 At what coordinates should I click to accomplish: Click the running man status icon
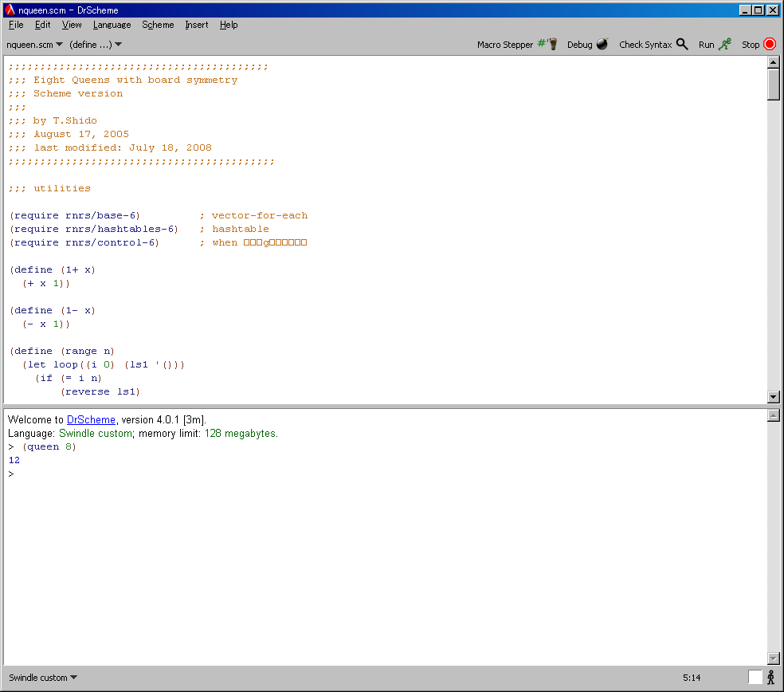771,678
